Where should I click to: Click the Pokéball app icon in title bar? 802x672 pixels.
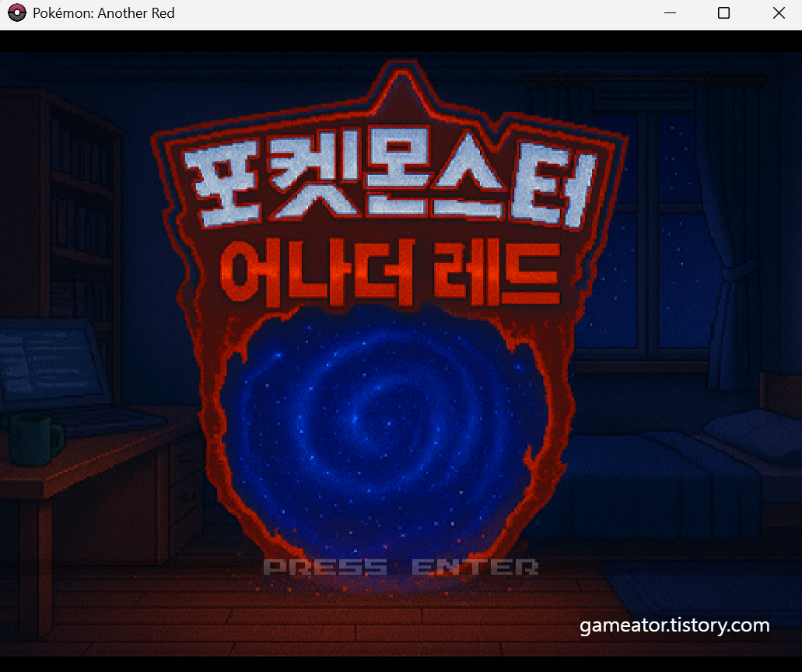click(x=17, y=12)
